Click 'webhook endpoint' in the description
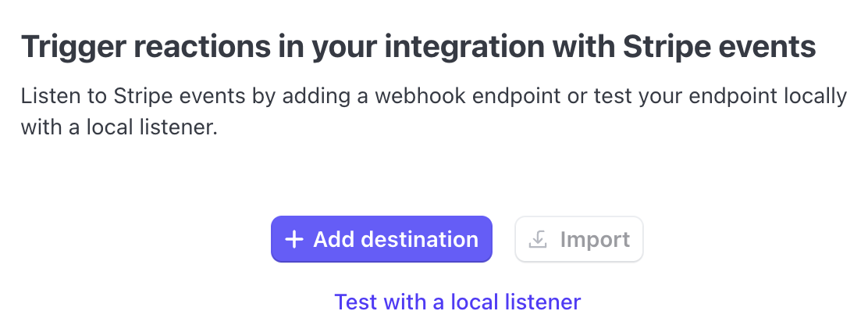 point(468,96)
